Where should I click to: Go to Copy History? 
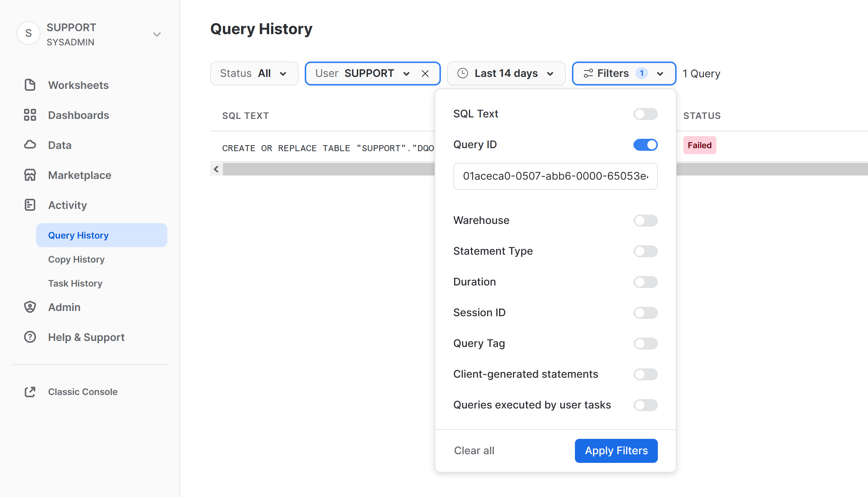(x=76, y=259)
